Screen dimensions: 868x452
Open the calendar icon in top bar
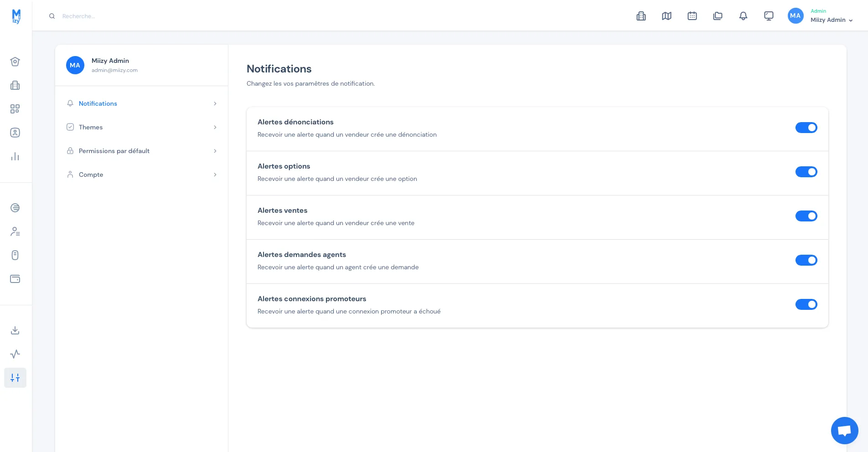[692, 16]
